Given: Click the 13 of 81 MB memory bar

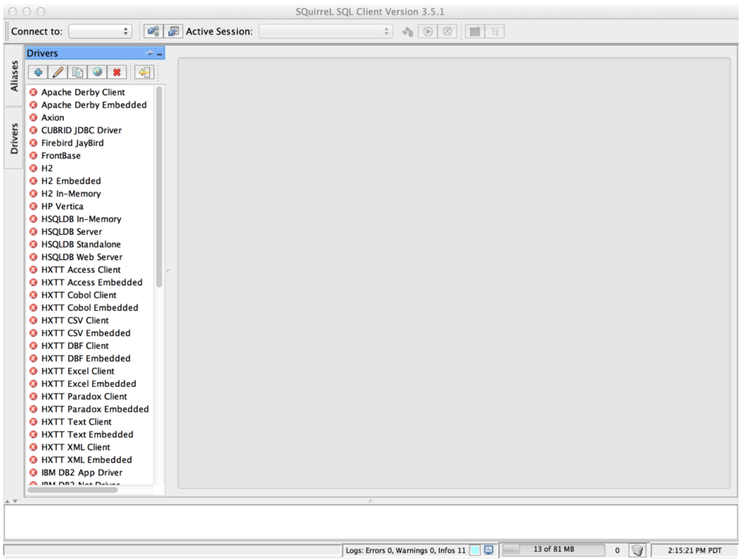Looking at the screenshot, I should click(x=553, y=550).
